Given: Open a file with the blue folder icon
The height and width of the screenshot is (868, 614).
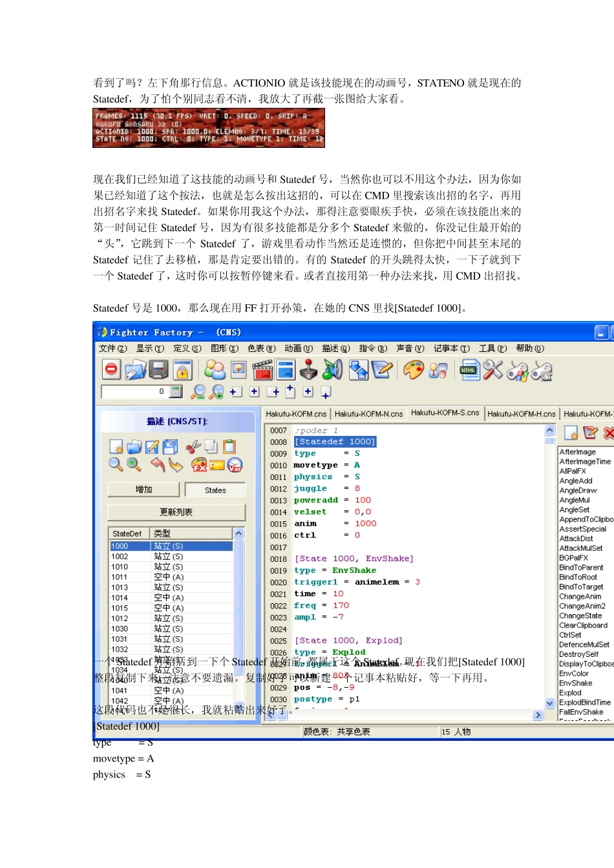Looking at the screenshot, I should pos(135,369).
